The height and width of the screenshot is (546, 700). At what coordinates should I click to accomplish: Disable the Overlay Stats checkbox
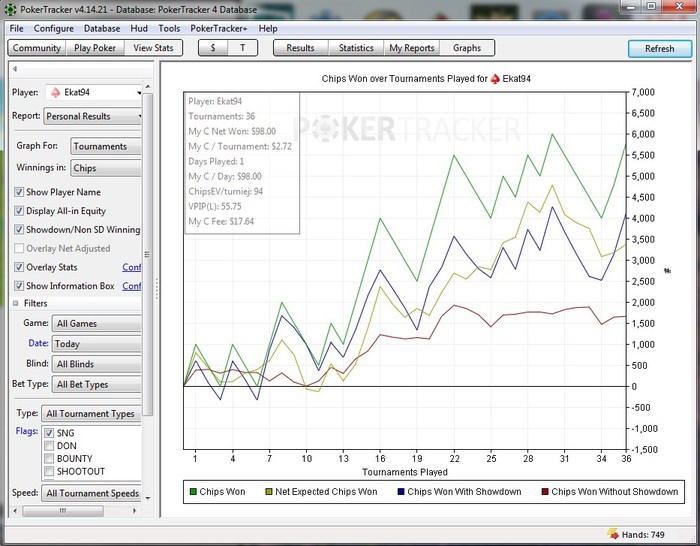click(19, 267)
